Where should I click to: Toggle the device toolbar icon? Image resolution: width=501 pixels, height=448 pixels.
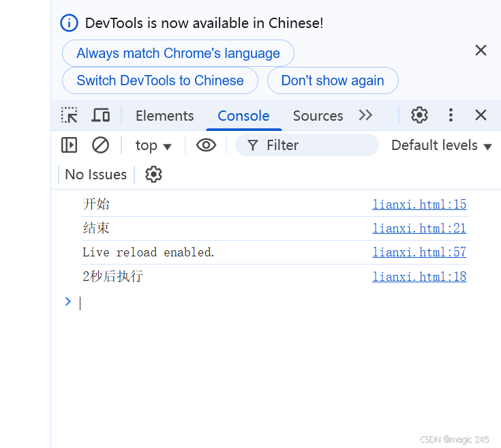(101, 115)
